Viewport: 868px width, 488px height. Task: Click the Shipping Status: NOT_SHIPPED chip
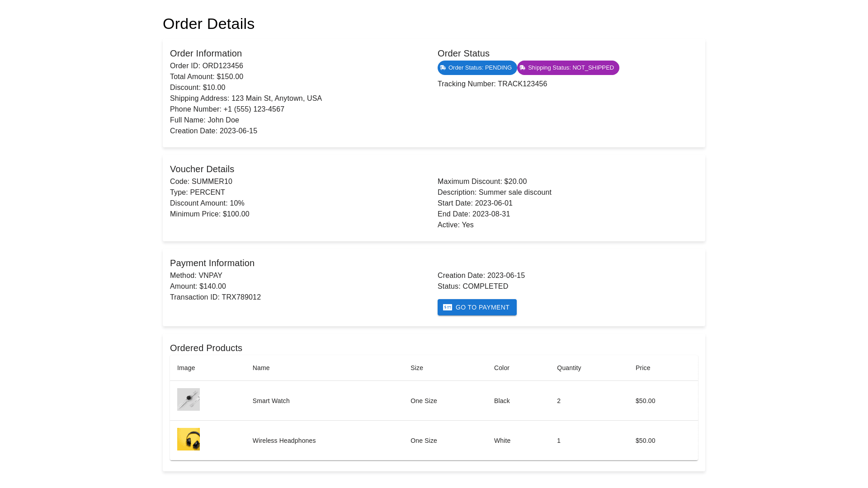(x=571, y=68)
